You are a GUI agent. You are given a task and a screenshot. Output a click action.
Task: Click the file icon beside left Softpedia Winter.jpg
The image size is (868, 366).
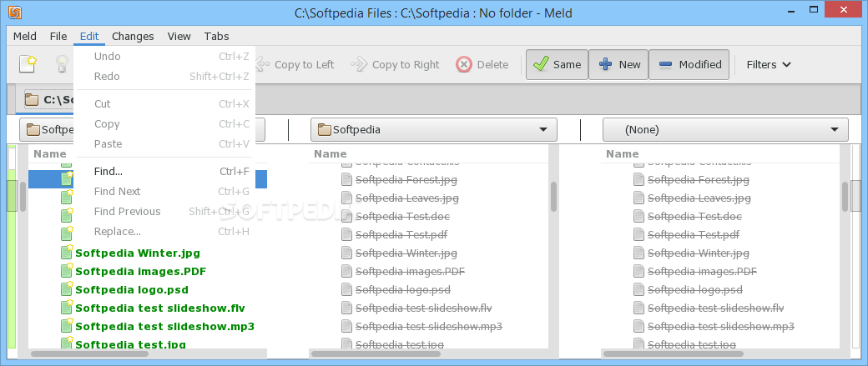click(x=67, y=252)
